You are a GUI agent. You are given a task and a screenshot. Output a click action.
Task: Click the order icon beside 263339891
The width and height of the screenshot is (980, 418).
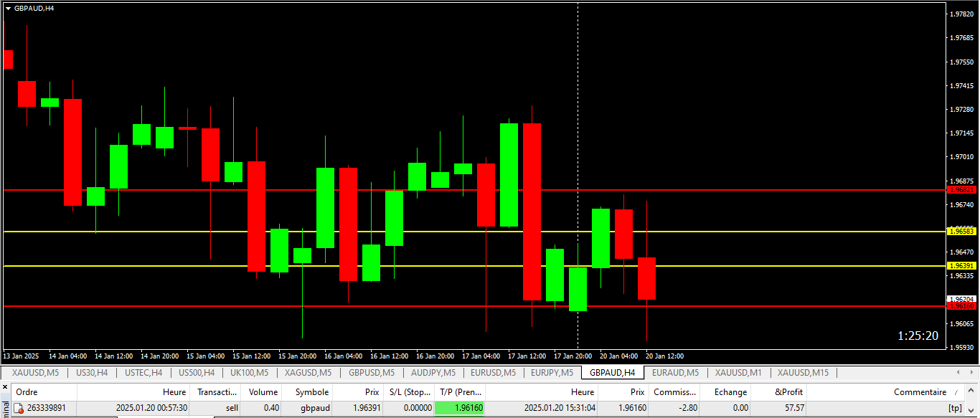pyautogui.click(x=19, y=408)
